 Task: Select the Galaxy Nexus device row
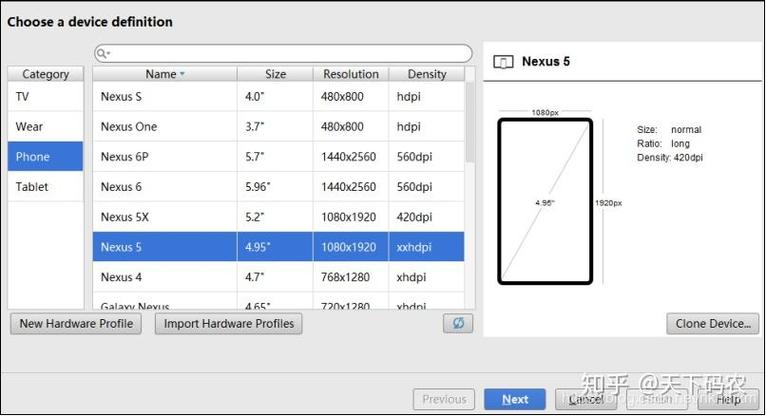(x=278, y=301)
